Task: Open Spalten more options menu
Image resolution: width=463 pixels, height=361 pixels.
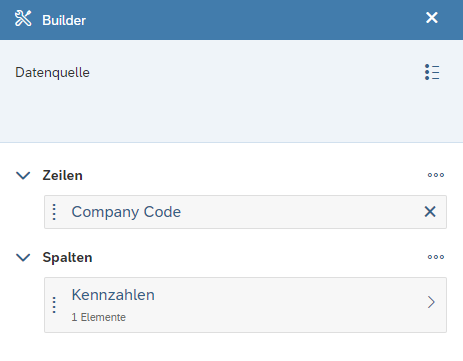Action: point(436,257)
